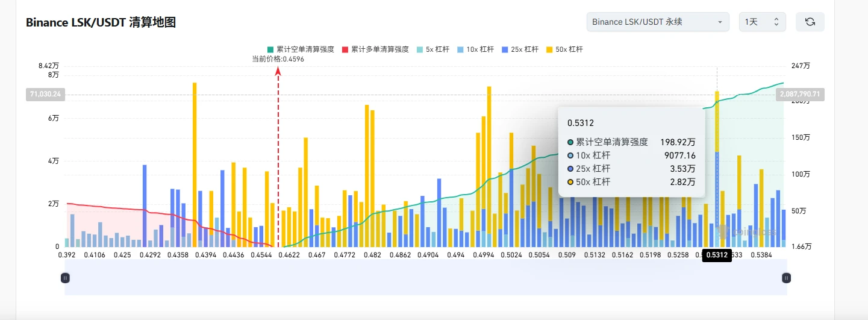Click the 198.92万 value in the tooltip
The width and height of the screenshot is (868, 320).
coord(678,142)
